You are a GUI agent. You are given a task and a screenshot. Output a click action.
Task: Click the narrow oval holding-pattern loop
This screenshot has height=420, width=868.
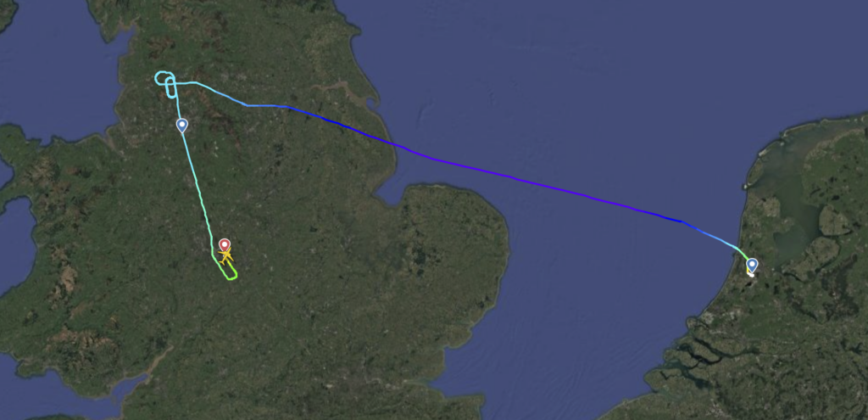(x=171, y=87)
